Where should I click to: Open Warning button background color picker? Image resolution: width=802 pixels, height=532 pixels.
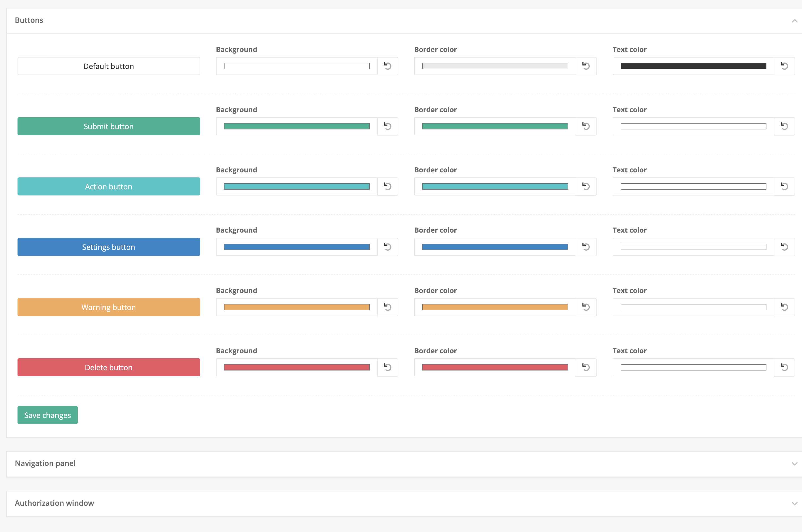(296, 307)
